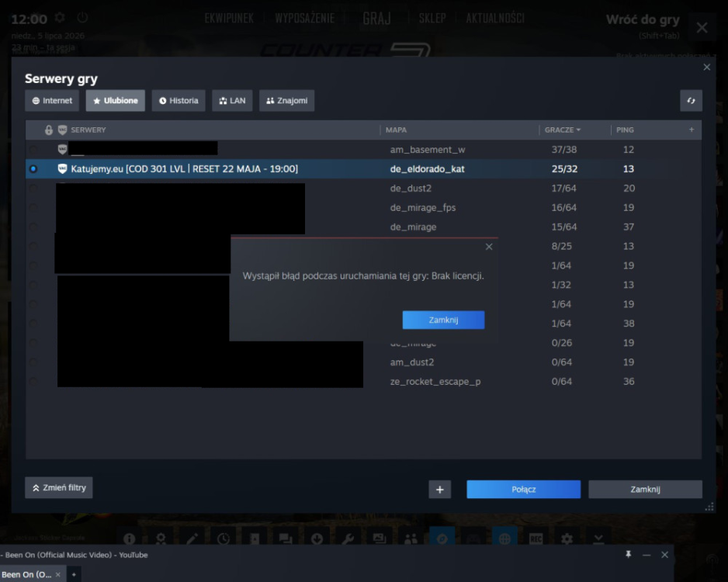The height and width of the screenshot is (582, 728).
Task: Refresh the server list with the reload icon
Action: pos(691,101)
